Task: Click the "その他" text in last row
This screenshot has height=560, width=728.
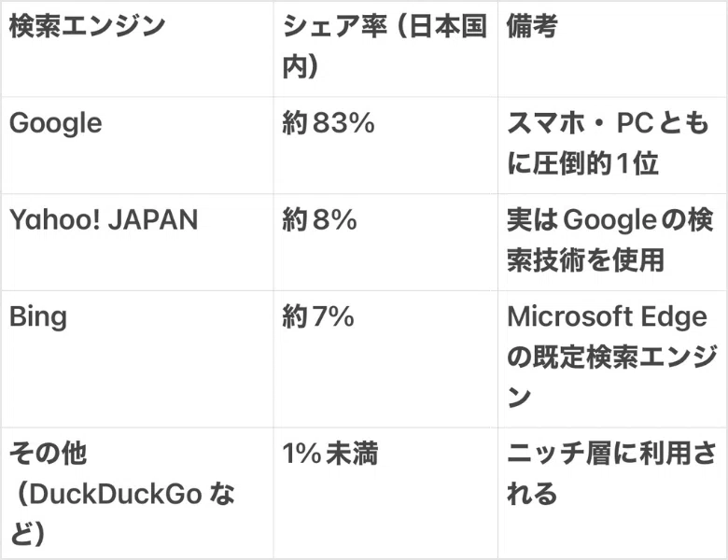Action: [x=48, y=454]
